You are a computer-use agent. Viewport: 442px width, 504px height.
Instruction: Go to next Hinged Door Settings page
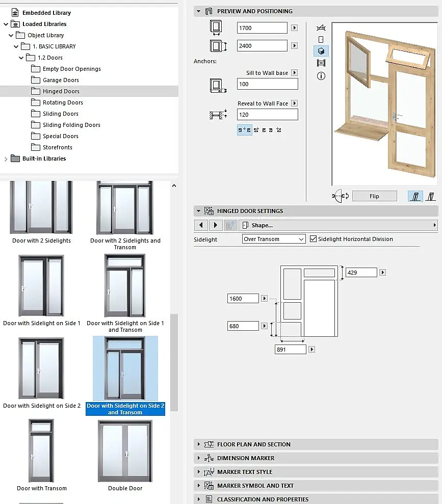pyautogui.click(x=216, y=225)
